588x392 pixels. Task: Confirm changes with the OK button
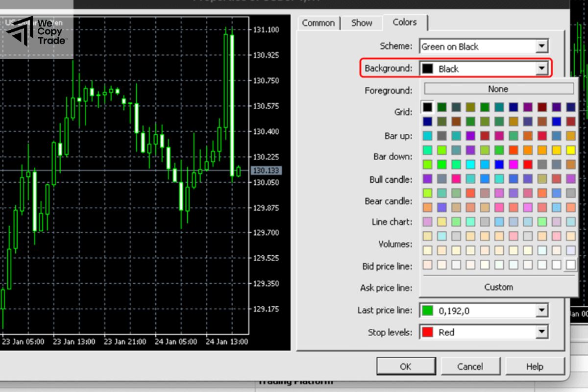406,366
